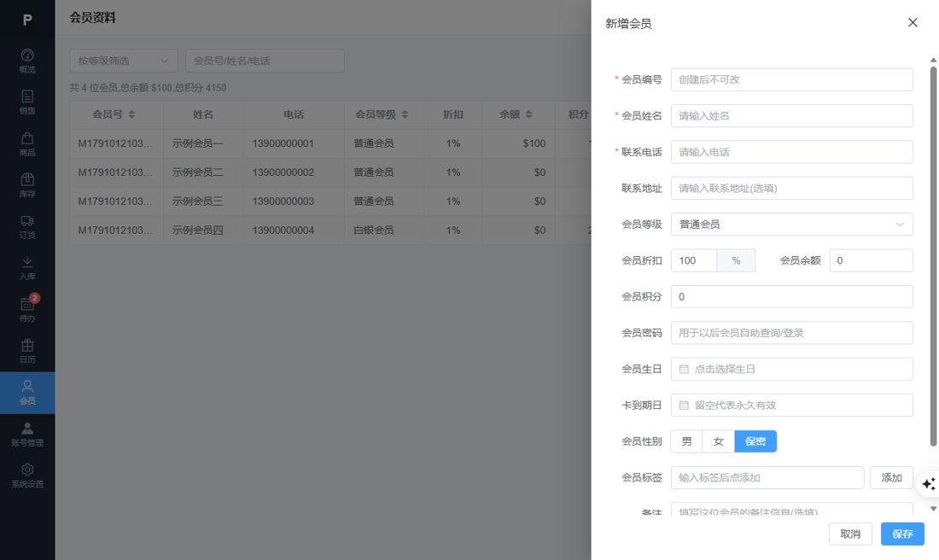Click the P logo at sidebar top
939x560 pixels.
click(x=27, y=20)
